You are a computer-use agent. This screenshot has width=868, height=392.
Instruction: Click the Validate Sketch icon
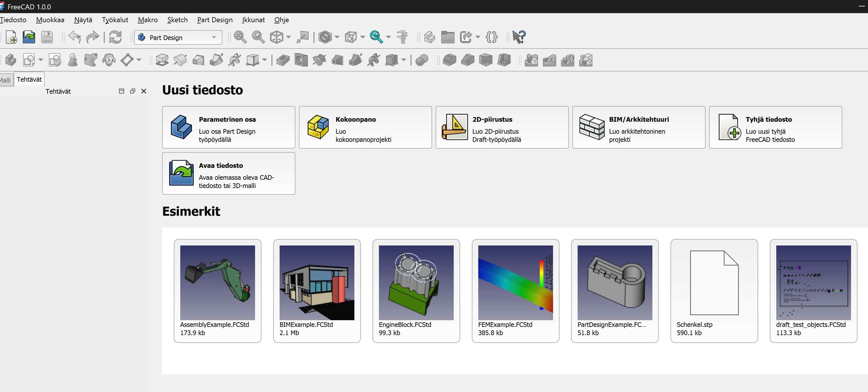(55, 60)
